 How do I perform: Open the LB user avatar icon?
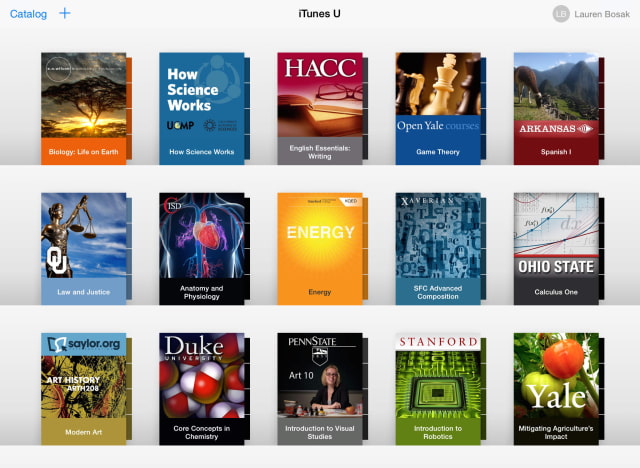(561, 14)
